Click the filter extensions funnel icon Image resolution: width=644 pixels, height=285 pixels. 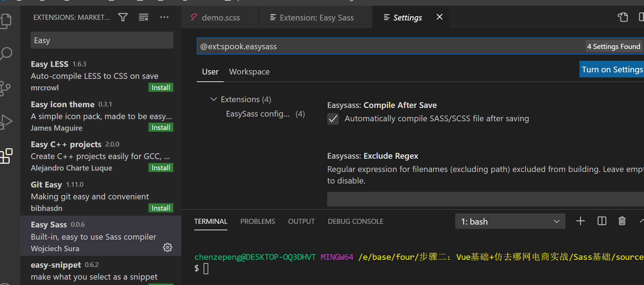pyautogui.click(x=123, y=17)
